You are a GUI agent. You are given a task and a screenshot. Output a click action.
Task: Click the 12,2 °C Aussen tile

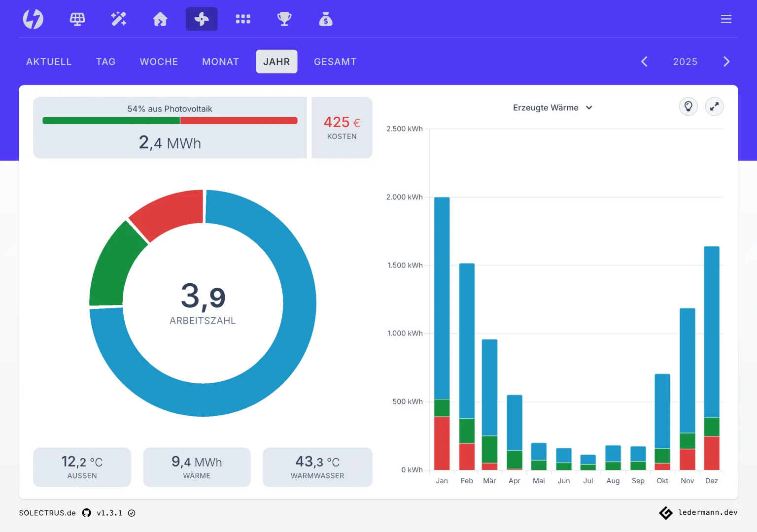[x=82, y=467]
